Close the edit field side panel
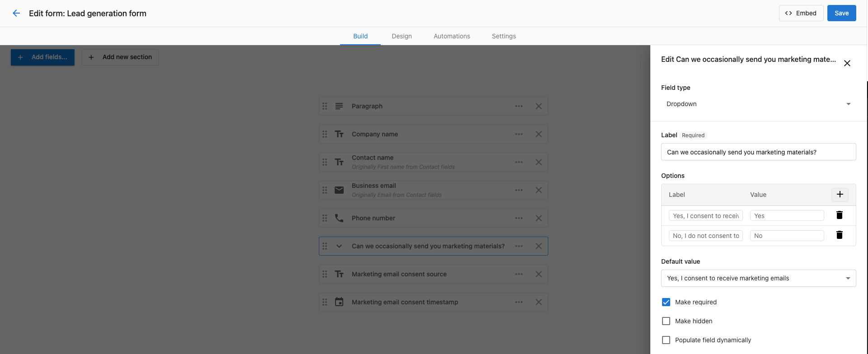This screenshot has height=354, width=868. (847, 63)
